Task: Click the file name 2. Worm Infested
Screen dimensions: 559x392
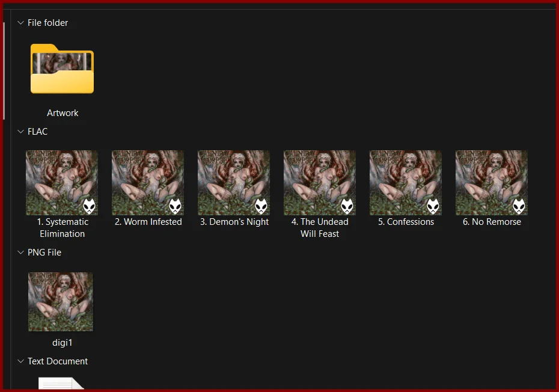Action: point(148,222)
